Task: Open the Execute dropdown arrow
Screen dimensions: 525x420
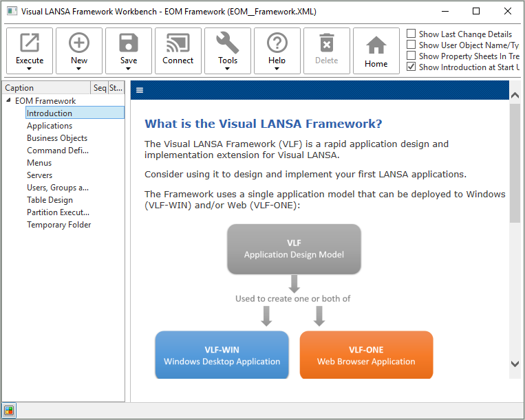Action: (x=30, y=69)
